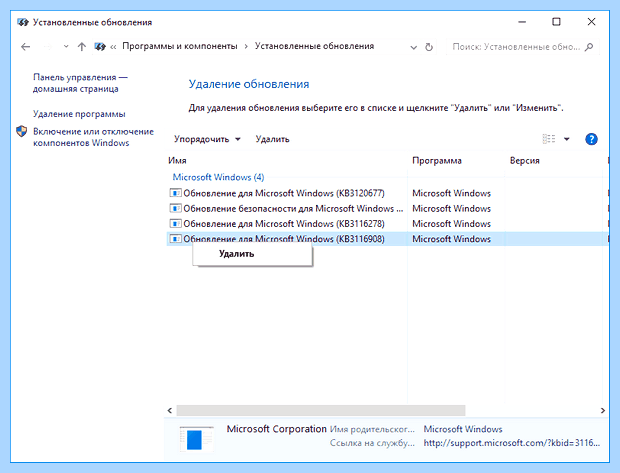620x473 pixels.
Task: Click the support.microsoft.com link in details
Action: (x=512, y=443)
